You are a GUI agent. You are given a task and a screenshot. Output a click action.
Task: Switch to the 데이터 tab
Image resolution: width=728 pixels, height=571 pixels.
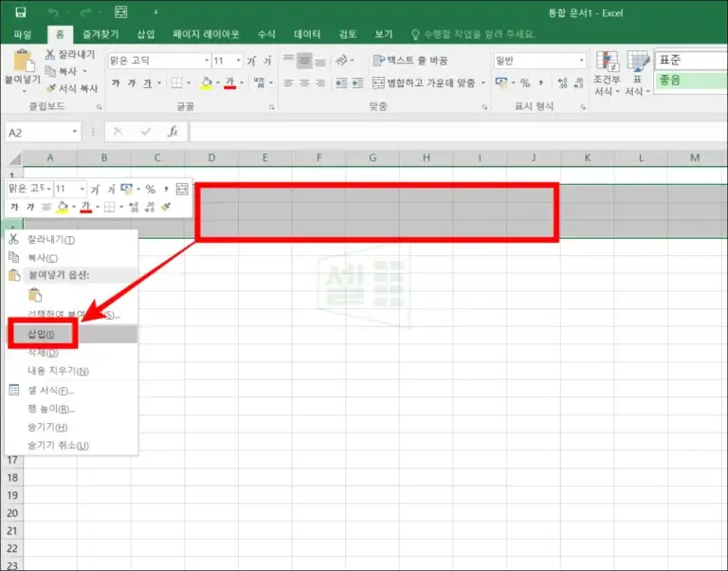(x=307, y=34)
